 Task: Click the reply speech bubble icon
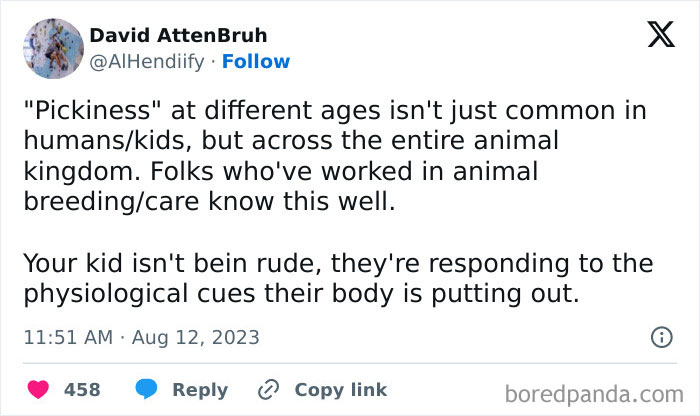tap(146, 389)
